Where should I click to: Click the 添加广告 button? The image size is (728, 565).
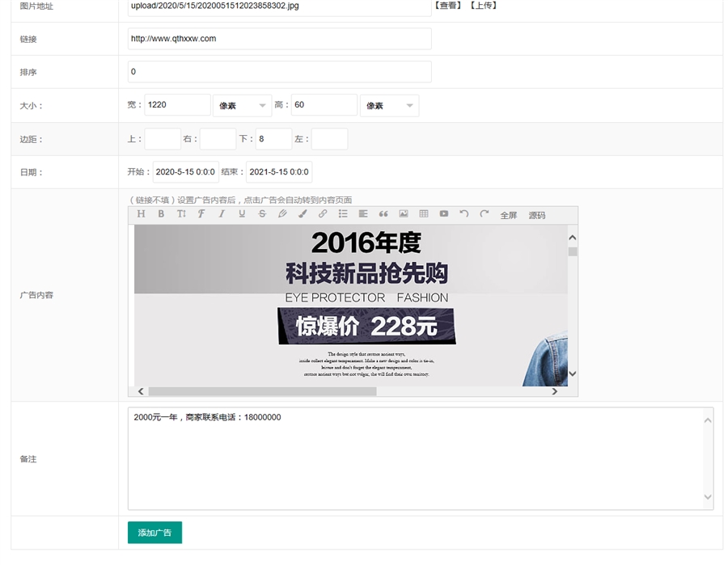tap(154, 533)
